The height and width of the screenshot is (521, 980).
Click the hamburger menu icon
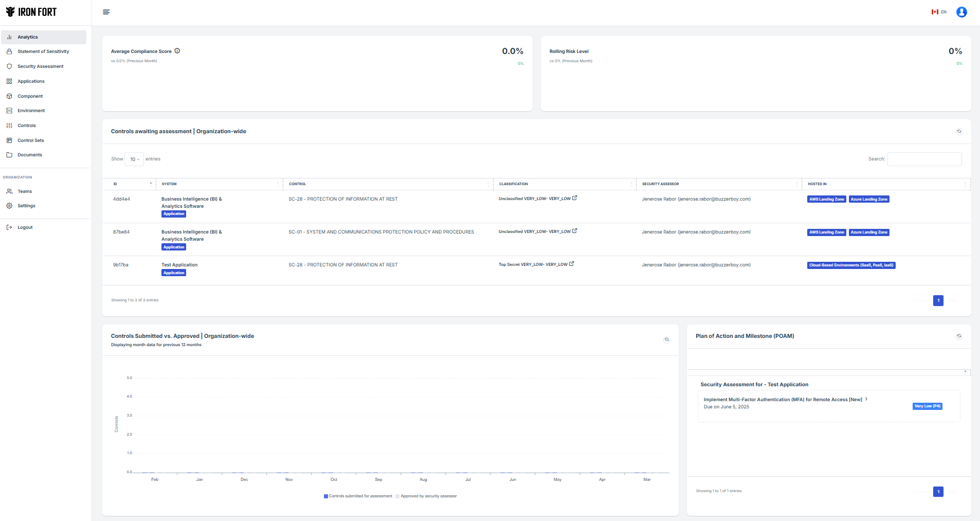click(106, 12)
